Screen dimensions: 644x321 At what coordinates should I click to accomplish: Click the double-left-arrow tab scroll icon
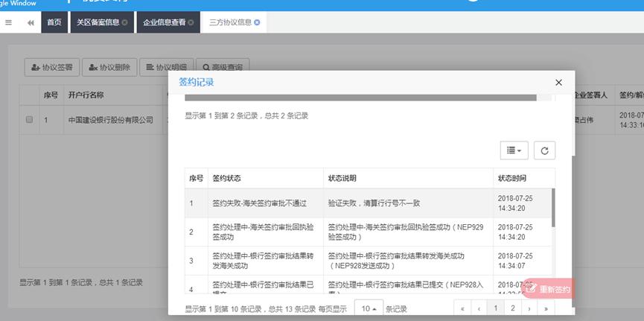pos(31,22)
